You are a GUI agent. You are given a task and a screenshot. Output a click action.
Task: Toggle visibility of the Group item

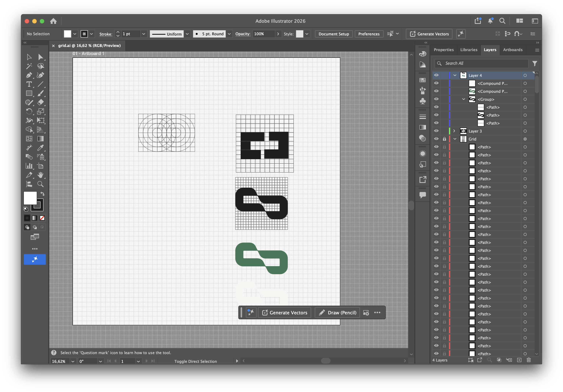(x=437, y=99)
